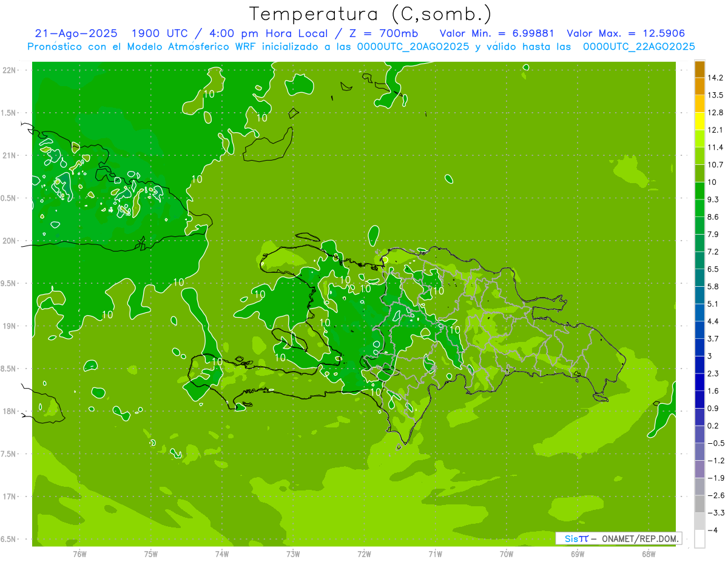This screenshot has width=728, height=562.
Task: Click the color scale label '14.2'
Action: coord(715,78)
